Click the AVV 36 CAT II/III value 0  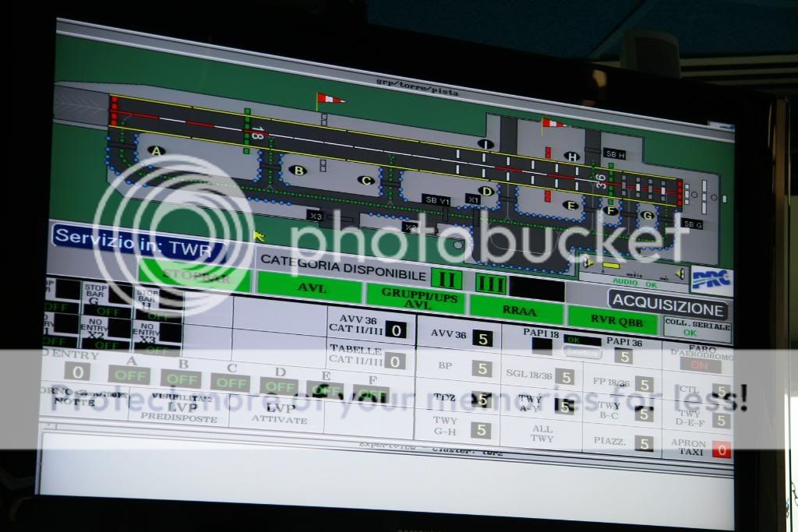pyautogui.click(x=396, y=330)
